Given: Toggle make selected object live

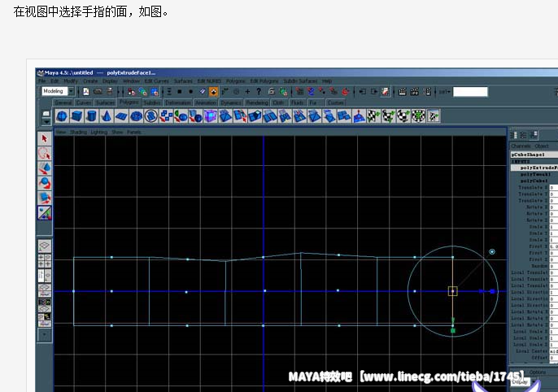Looking at the screenshot, I should [345, 92].
